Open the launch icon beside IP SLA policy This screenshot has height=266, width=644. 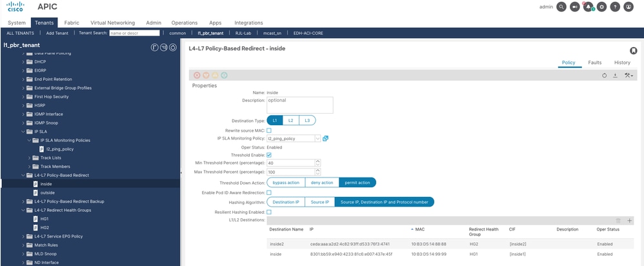pyautogui.click(x=325, y=139)
